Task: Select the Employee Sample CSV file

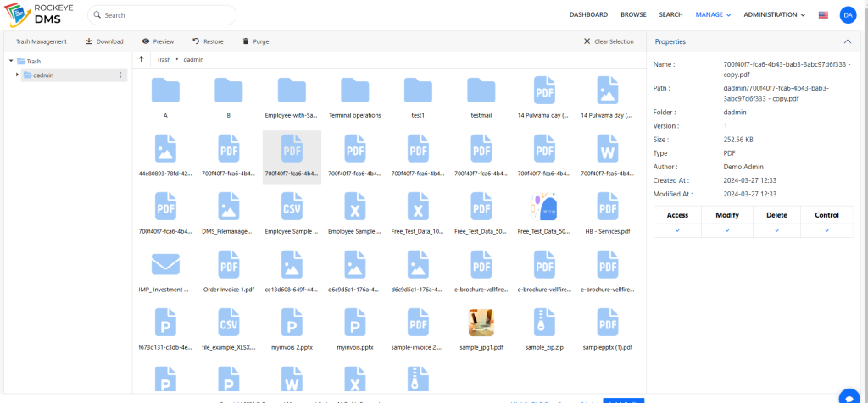Action: click(292, 213)
